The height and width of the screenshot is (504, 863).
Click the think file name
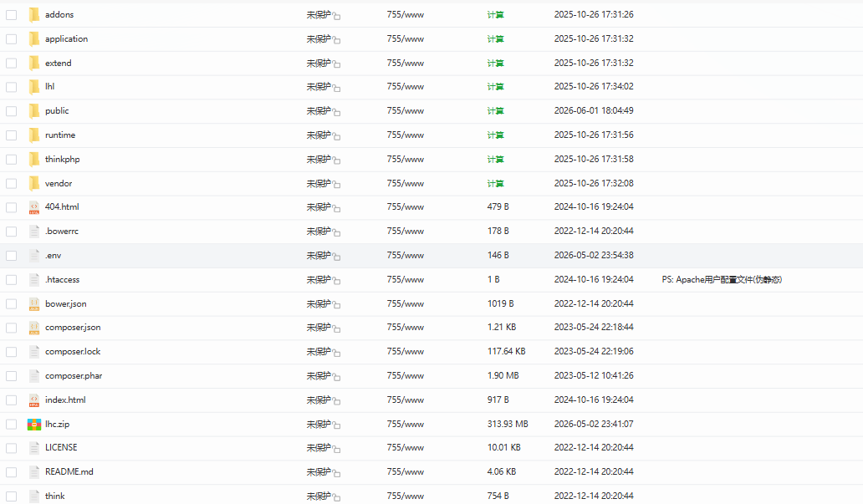point(54,496)
